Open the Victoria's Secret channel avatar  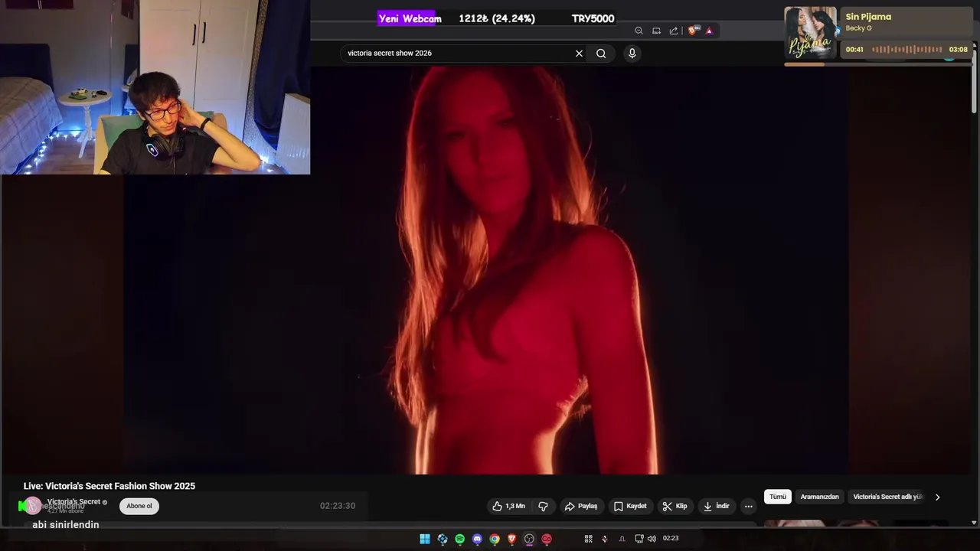(x=32, y=505)
